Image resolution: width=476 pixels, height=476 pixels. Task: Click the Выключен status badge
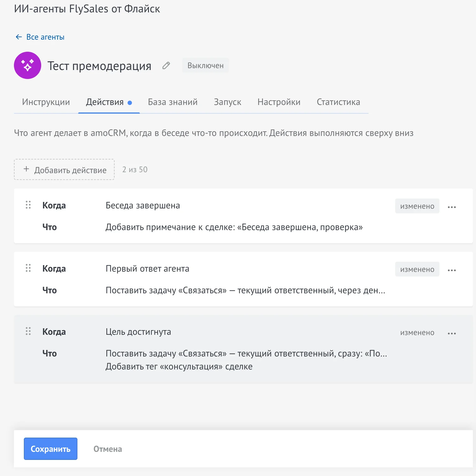tap(206, 65)
